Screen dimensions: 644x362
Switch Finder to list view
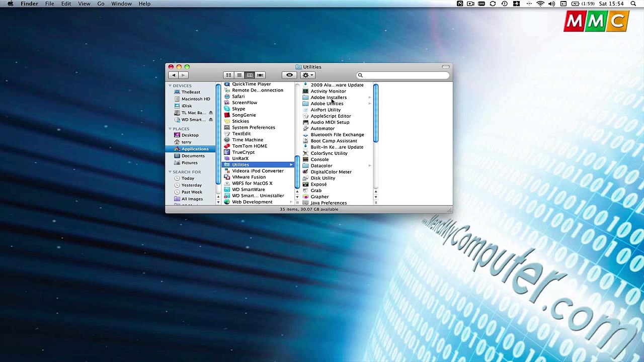239,75
